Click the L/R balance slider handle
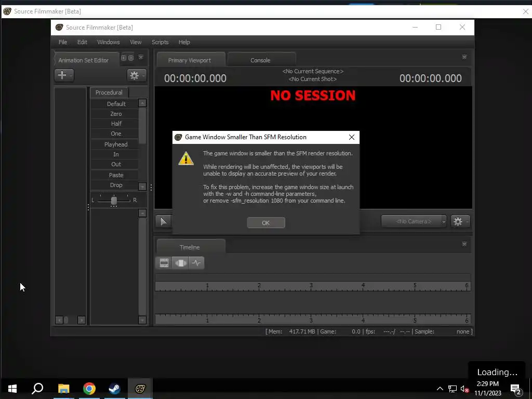 [x=114, y=201]
